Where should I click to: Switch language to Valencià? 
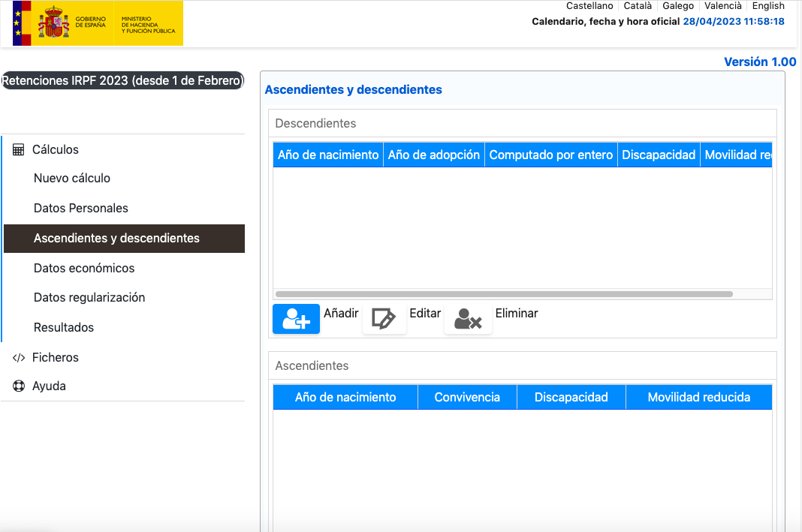[722, 6]
